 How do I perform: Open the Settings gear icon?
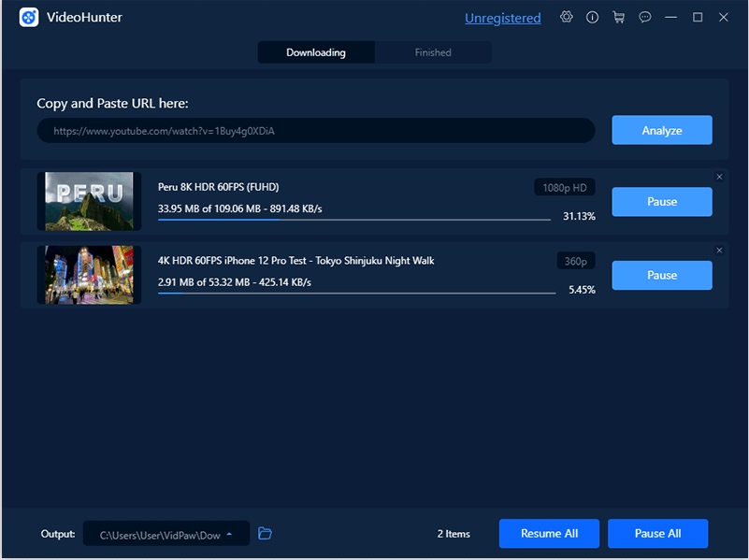click(x=567, y=17)
